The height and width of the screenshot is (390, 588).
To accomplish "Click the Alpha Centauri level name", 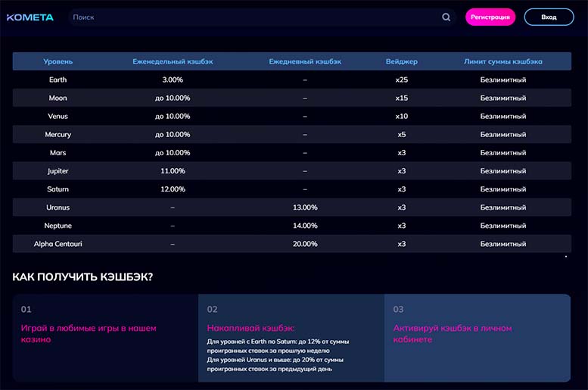I will click(x=58, y=244).
